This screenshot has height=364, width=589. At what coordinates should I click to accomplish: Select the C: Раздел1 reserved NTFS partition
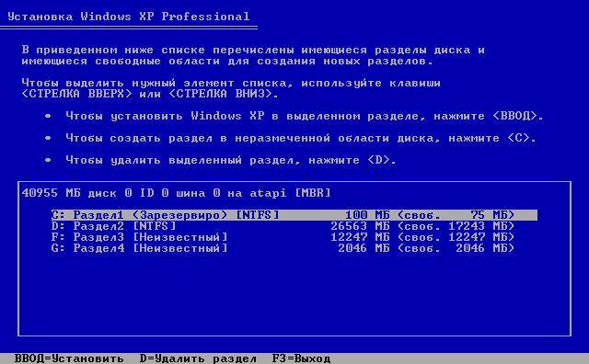tap(294, 215)
